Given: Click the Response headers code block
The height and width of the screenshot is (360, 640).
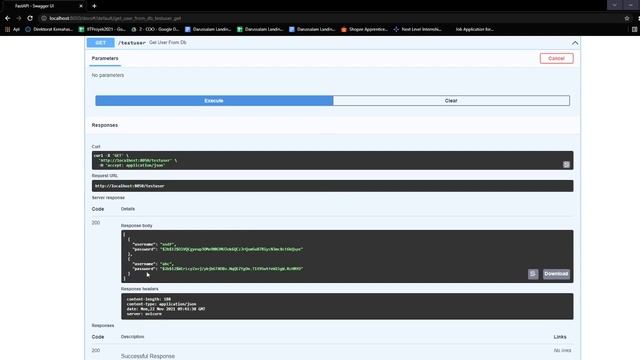Looking at the screenshot, I should click(347, 306).
